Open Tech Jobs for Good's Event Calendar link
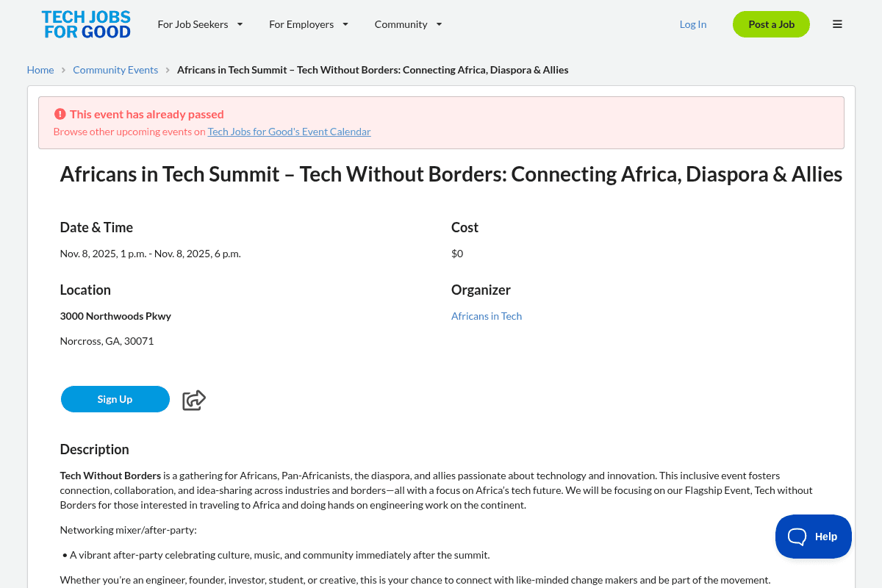The image size is (882, 588). tap(289, 132)
